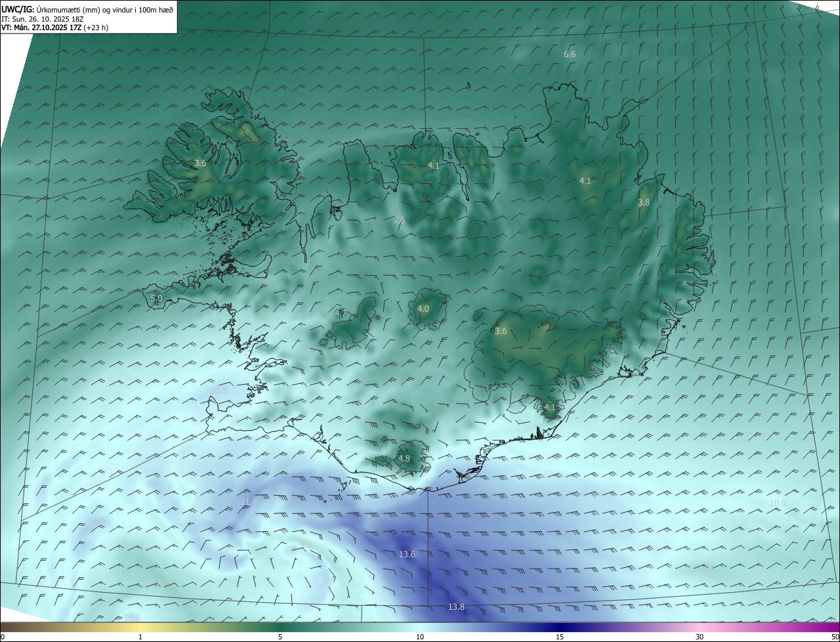Select the 3.6 value on the Westfjords
This screenshot has height=642, width=840.
tap(201, 163)
